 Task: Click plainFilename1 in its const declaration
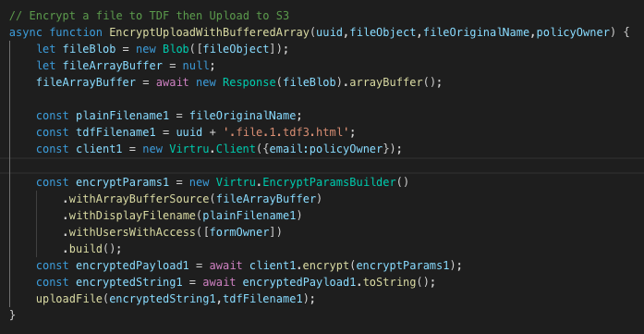(x=122, y=116)
